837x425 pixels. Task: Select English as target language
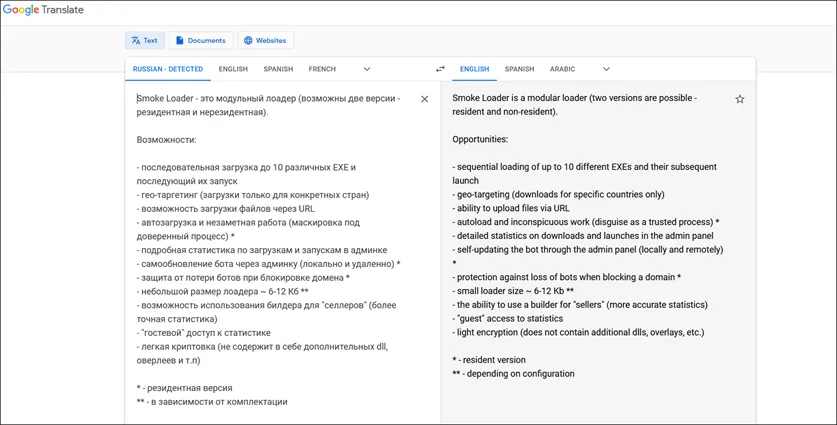(475, 69)
